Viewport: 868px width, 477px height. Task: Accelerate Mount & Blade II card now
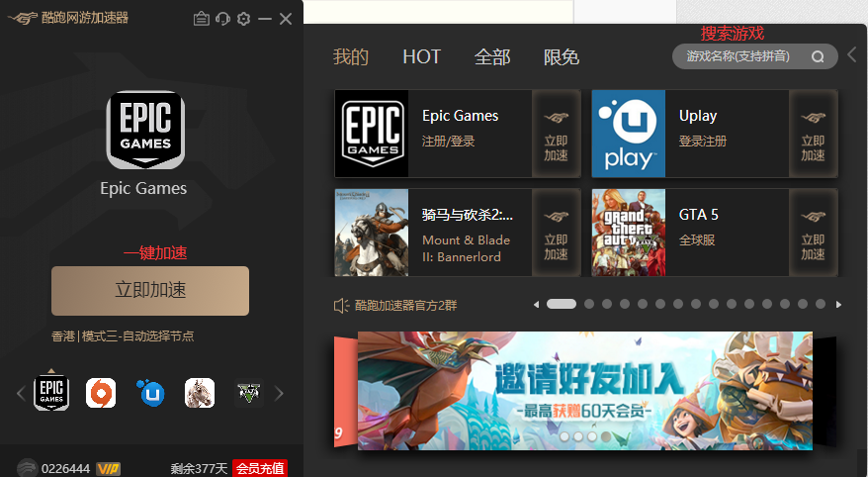click(x=556, y=233)
